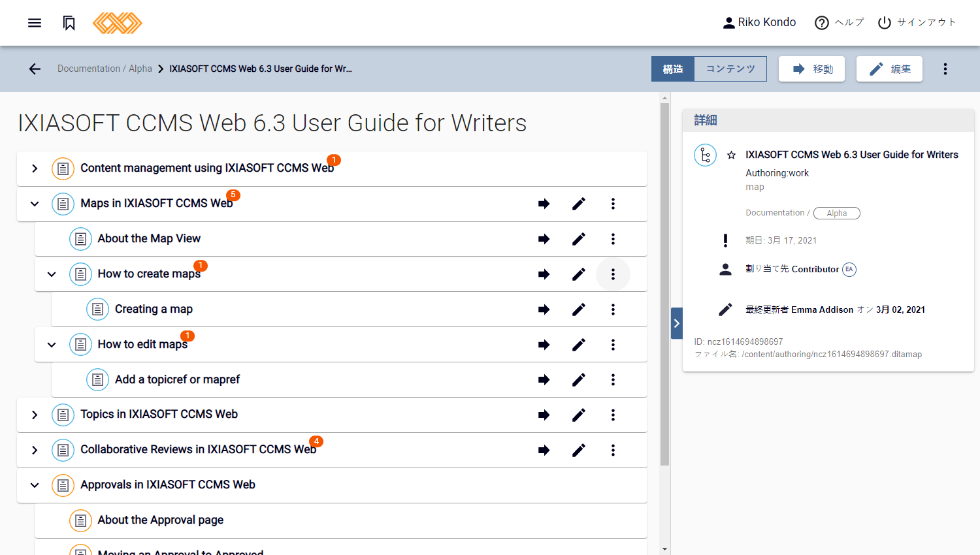
Task: Collapse Approvals in IXIASOFT CCMS Web
Action: tap(35, 486)
